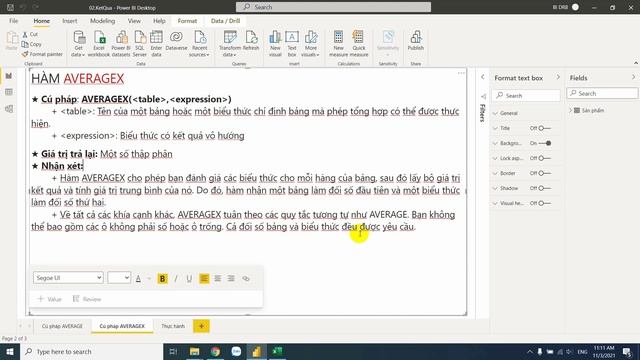Publish the report

(x=416, y=41)
